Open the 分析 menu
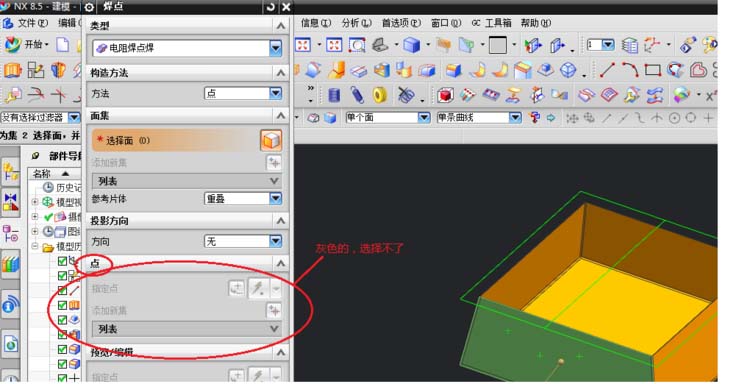The height and width of the screenshot is (384, 730). [x=357, y=23]
